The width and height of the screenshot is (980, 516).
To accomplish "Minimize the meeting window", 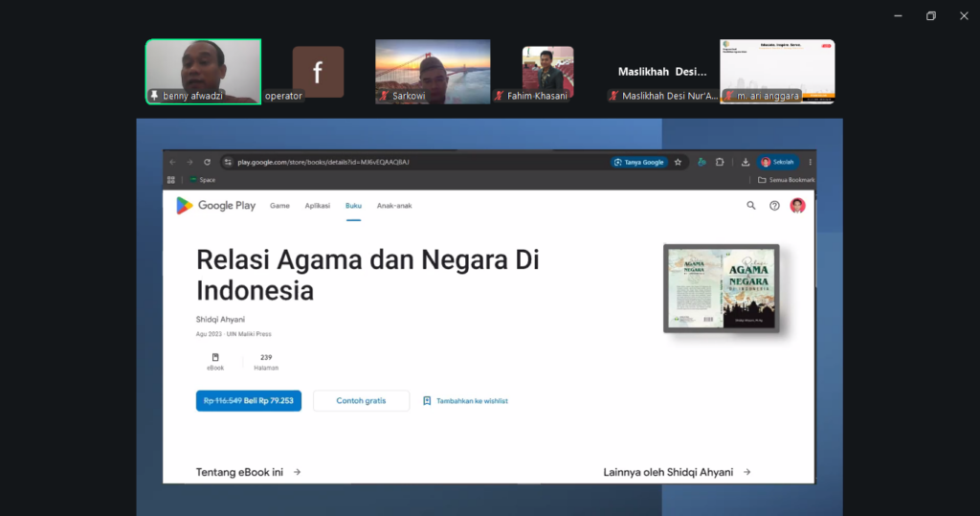I will 898,15.
